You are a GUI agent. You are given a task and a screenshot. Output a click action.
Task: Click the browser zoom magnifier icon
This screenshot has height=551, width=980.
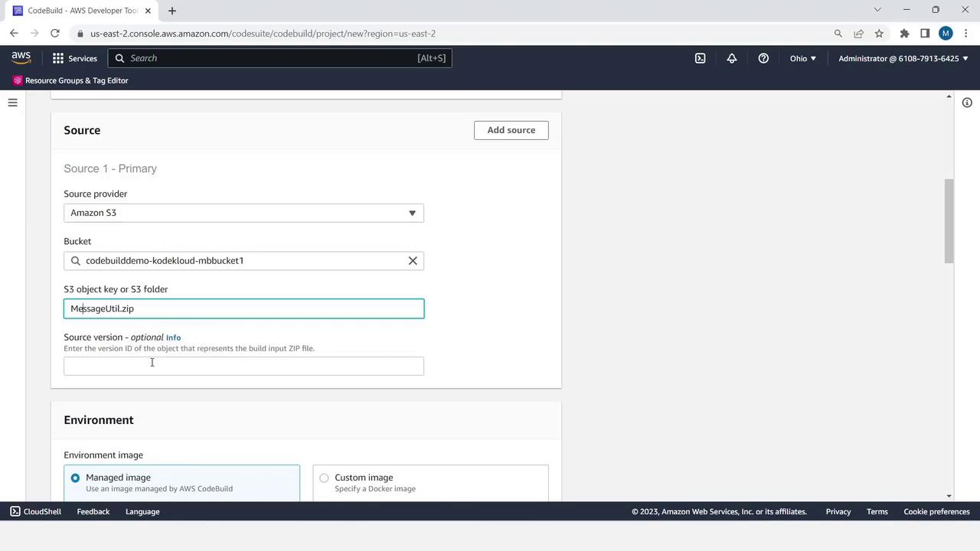point(838,34)
